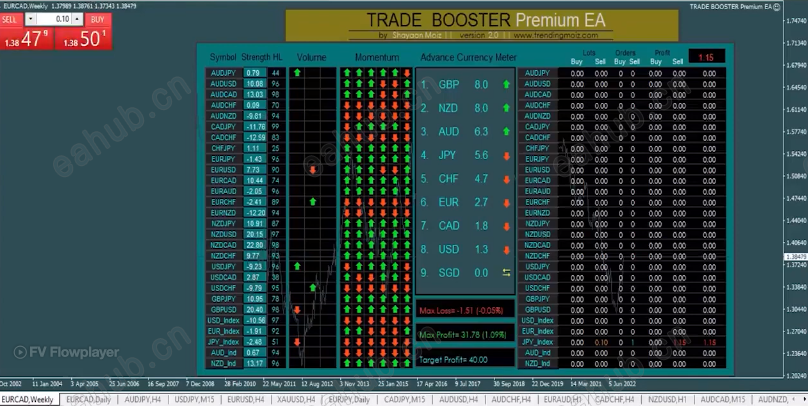Click the JPY red down arrow in currency meter
Screen dimensions: 808x406
click(x=506, y=156)
